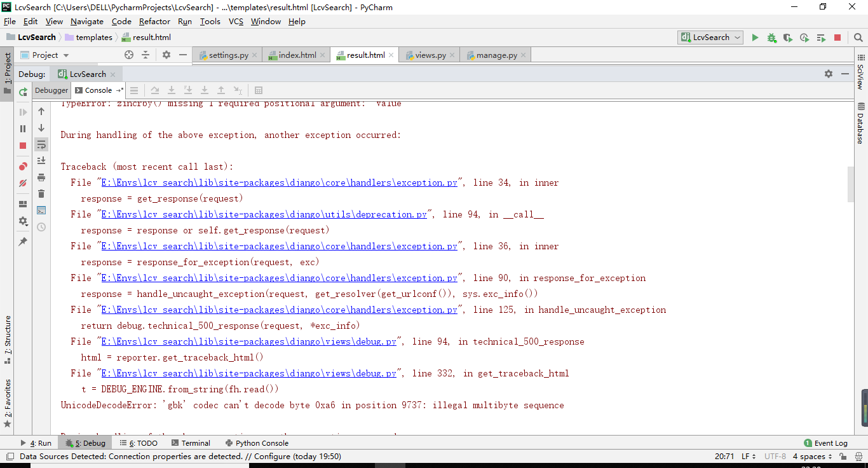Open Debug panel settings gear

tap(829, 74)
